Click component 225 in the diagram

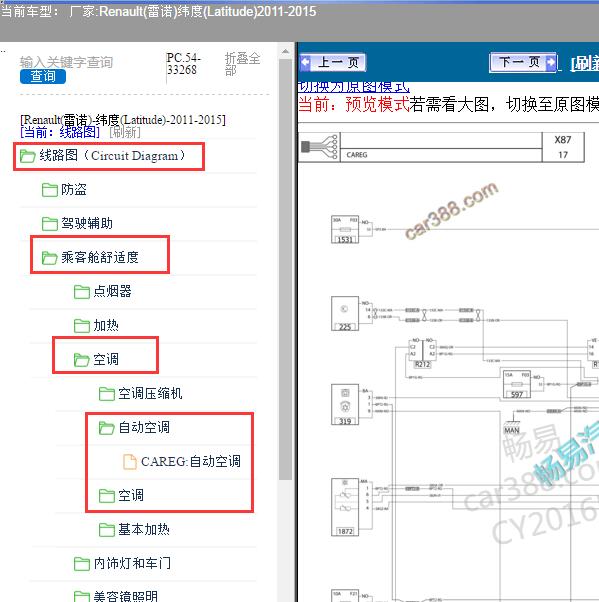click(345, 313)
